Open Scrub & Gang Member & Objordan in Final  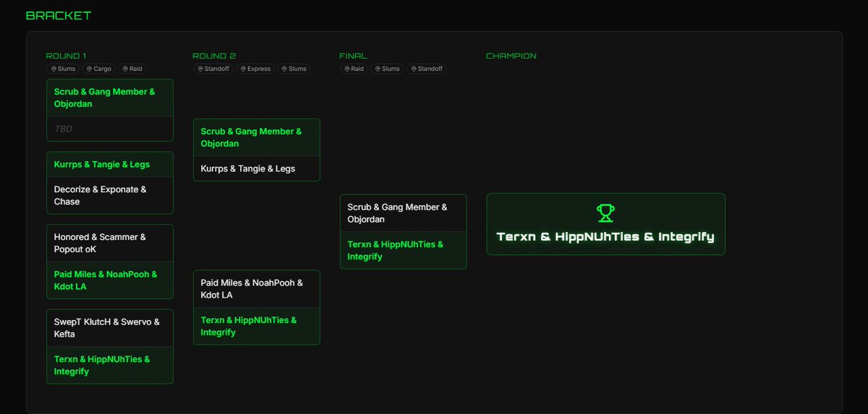(404, 213)
